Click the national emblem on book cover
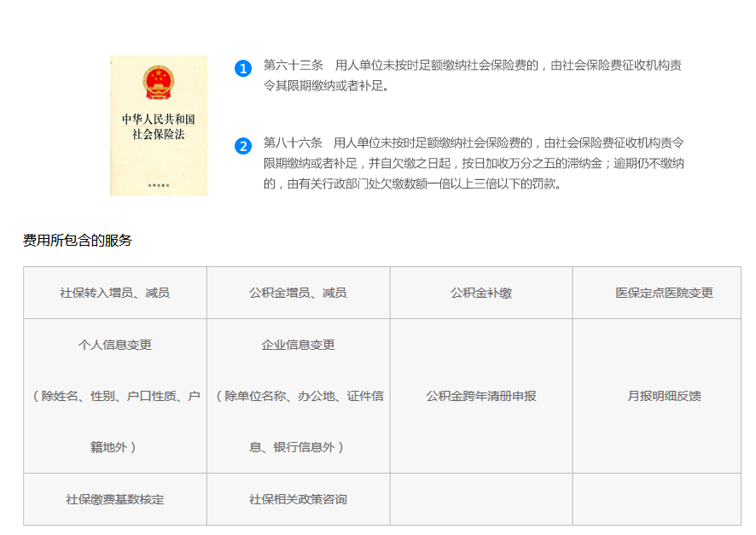The height and width of the screenshot is (535, 756). click(159, 83)
